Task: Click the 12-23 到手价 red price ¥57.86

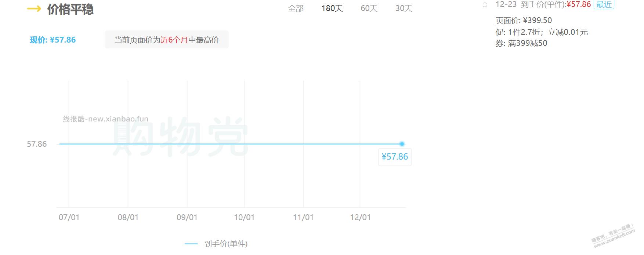Action: click(579, 4)
